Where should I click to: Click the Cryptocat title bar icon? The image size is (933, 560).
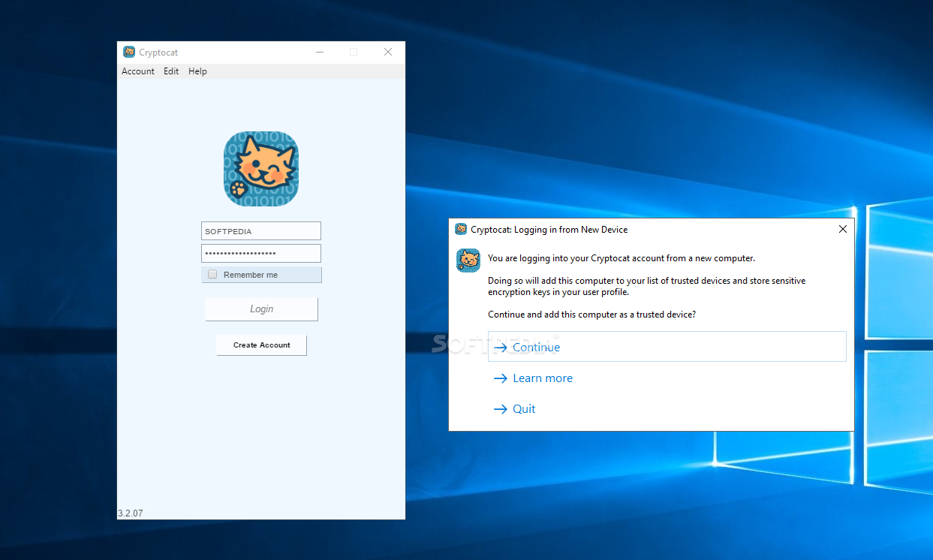(x=129, y=53)
